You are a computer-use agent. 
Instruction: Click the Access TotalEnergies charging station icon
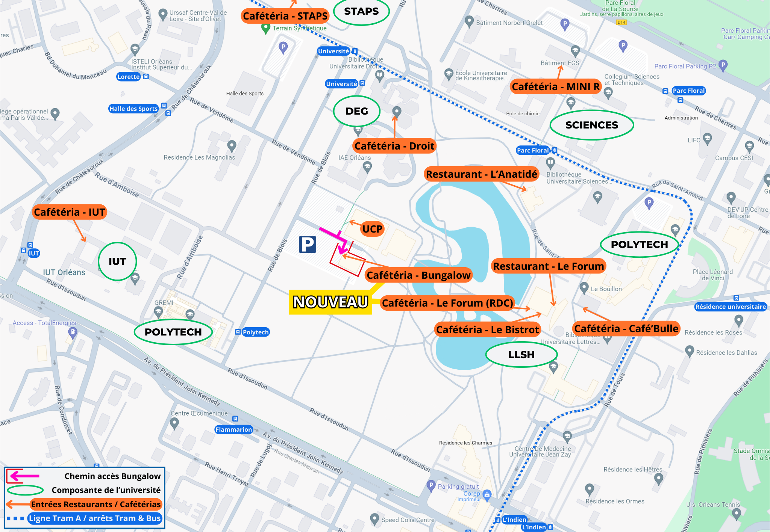(x=73, y=332)
